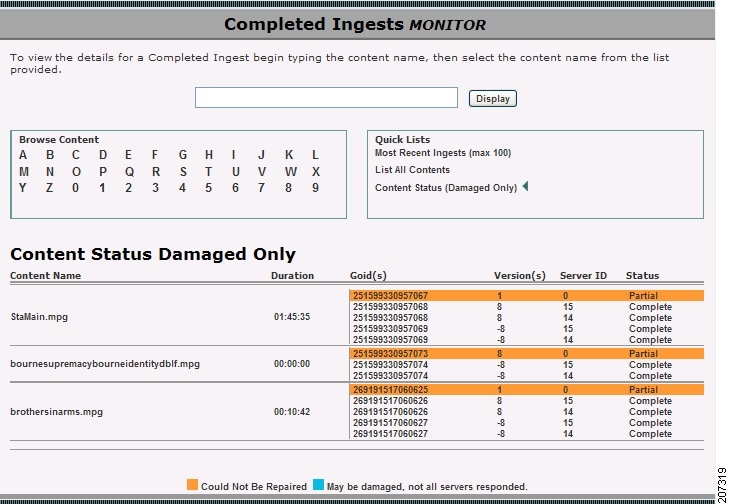The width and height of the screenshot is (729, 504).
Task: Select the brothersinarms.mpg content name
Action: click(x=56, y=411)
